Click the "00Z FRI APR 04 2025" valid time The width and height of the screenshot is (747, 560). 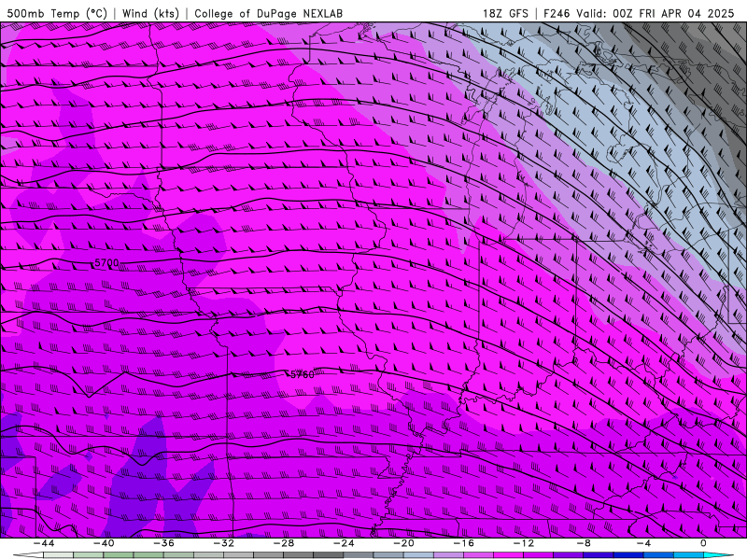(x=673, y=13)
